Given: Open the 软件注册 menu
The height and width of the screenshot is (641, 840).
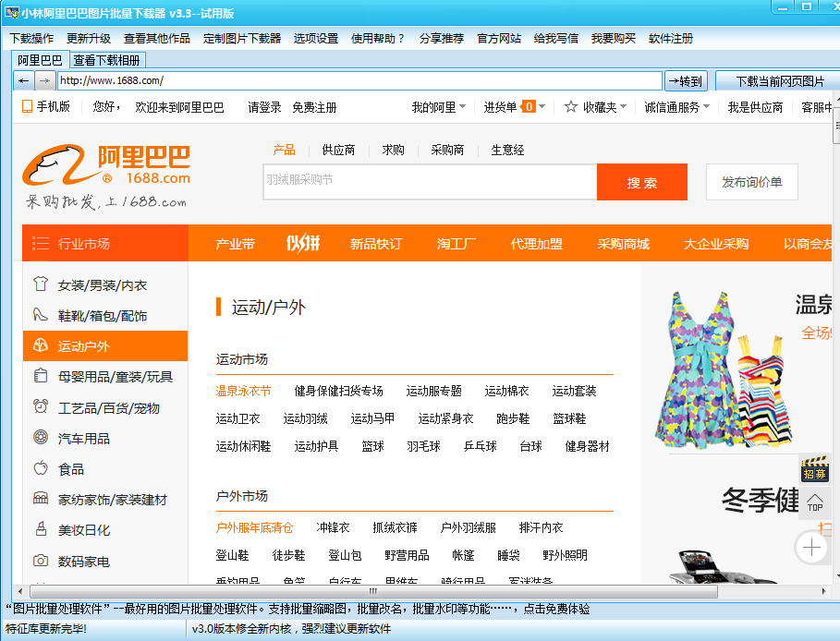Looking at the screenshot, I should click(671, 39).
